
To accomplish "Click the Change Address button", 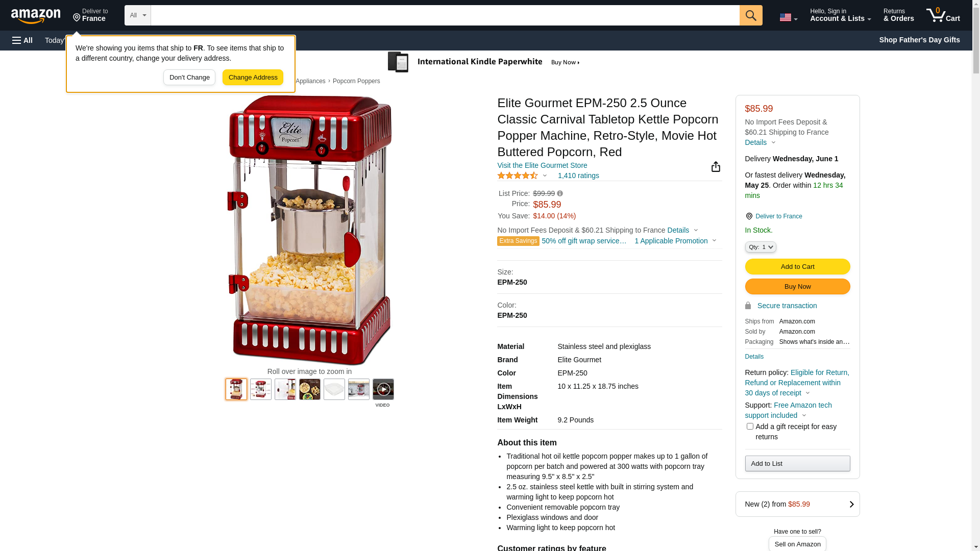I will 253,78.
